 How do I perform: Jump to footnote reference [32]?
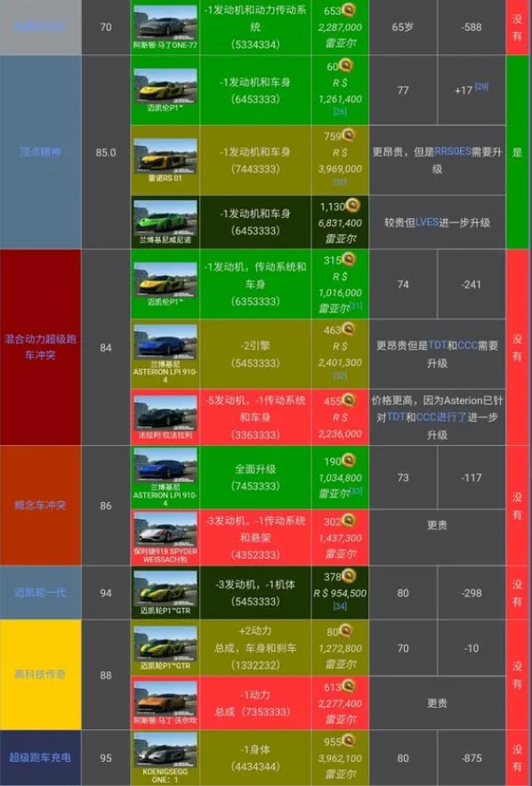[340, 376]
